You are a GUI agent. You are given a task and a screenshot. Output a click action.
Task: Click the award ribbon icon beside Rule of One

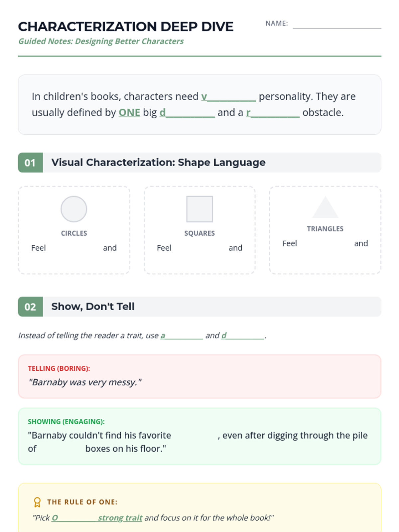point(37,502)
